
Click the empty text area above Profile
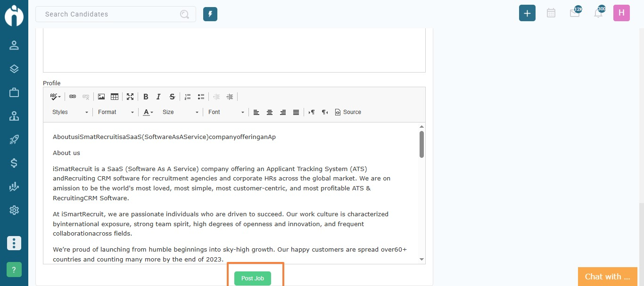[x=234, y=50]
